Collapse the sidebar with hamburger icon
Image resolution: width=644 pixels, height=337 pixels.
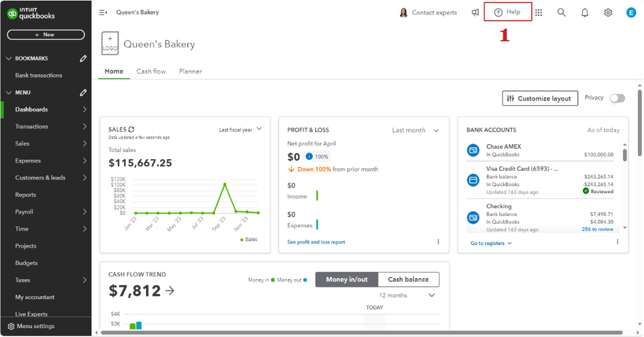[x=103, y=12]
